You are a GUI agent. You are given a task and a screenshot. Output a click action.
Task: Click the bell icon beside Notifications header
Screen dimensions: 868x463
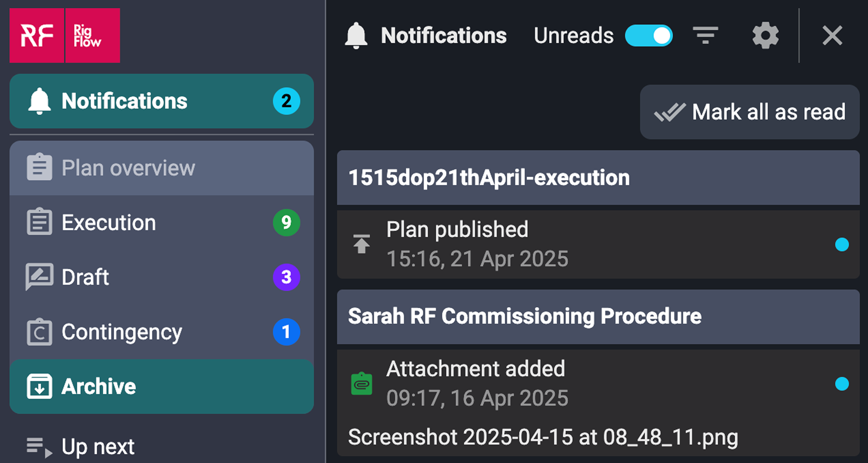(x=356, y=35)
